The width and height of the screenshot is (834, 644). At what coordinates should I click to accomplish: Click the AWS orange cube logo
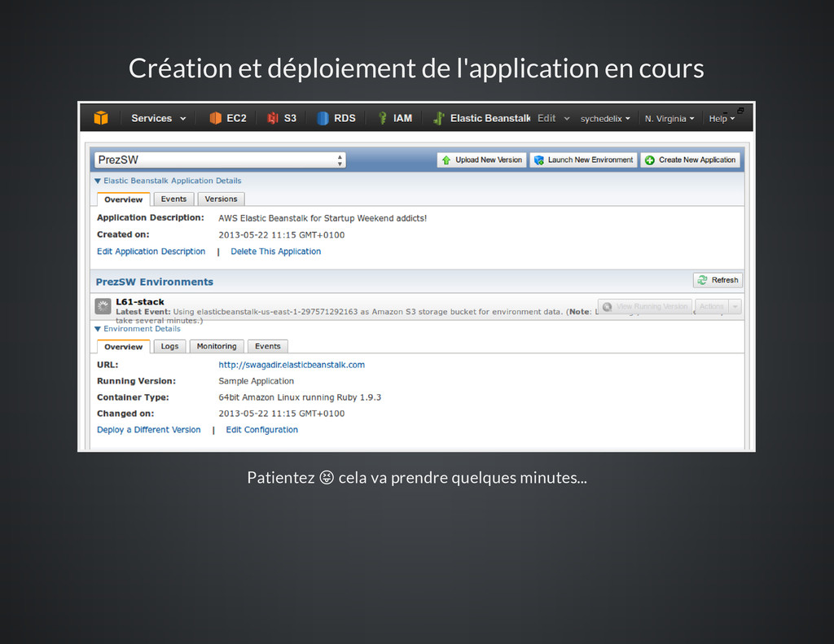pyautogui.click(x=100, y=119)
